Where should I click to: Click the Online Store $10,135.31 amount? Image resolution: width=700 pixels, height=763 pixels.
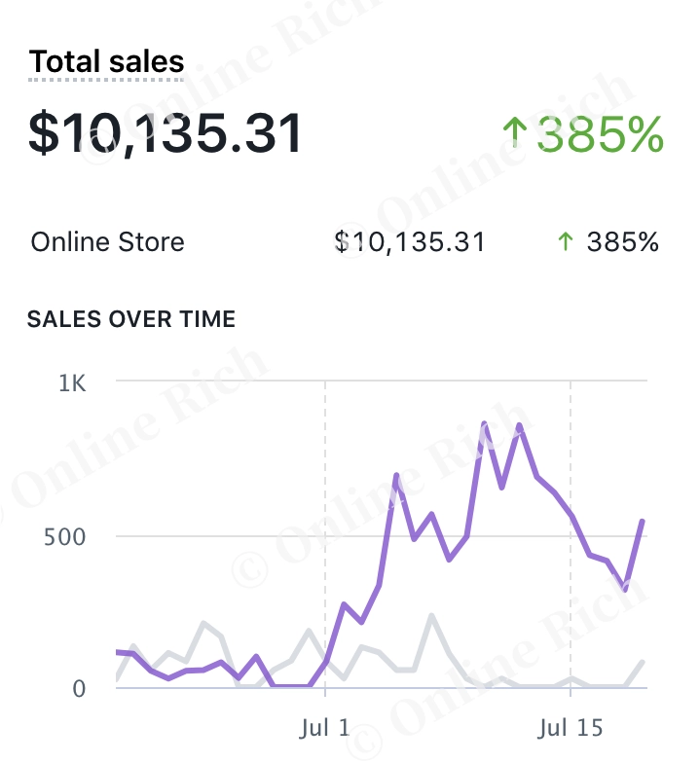pyautogui.click(x=409, y=241)
